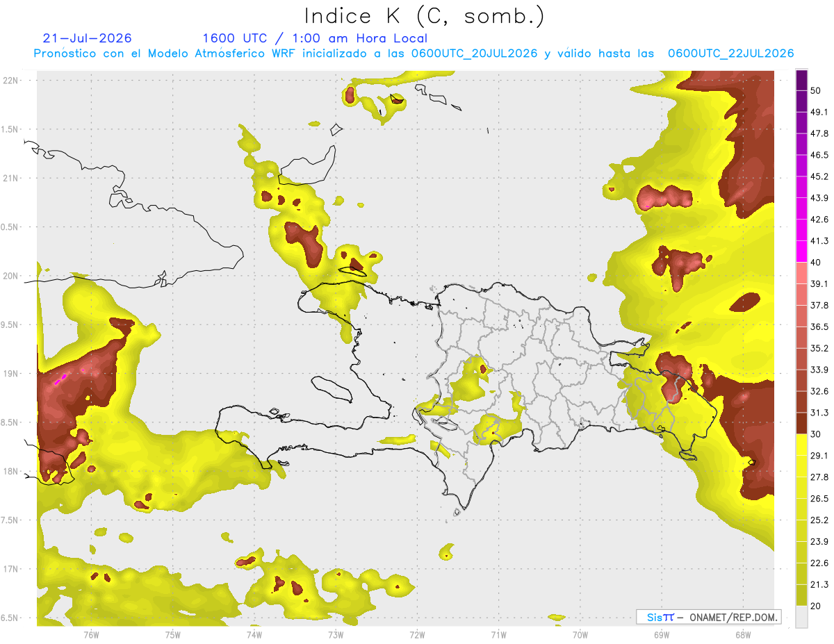
Task: Click the color scale value "39.1"
Action: pos(820,284)
